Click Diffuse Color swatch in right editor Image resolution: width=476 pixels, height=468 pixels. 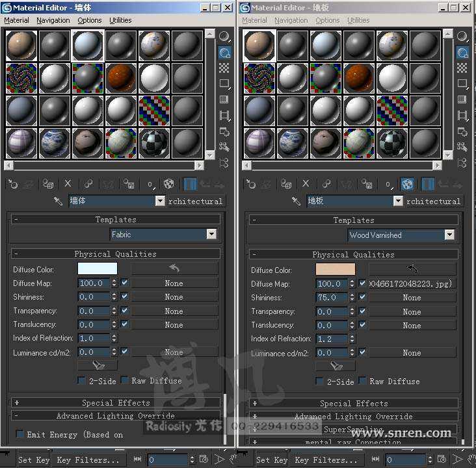(x=336, y=270)
